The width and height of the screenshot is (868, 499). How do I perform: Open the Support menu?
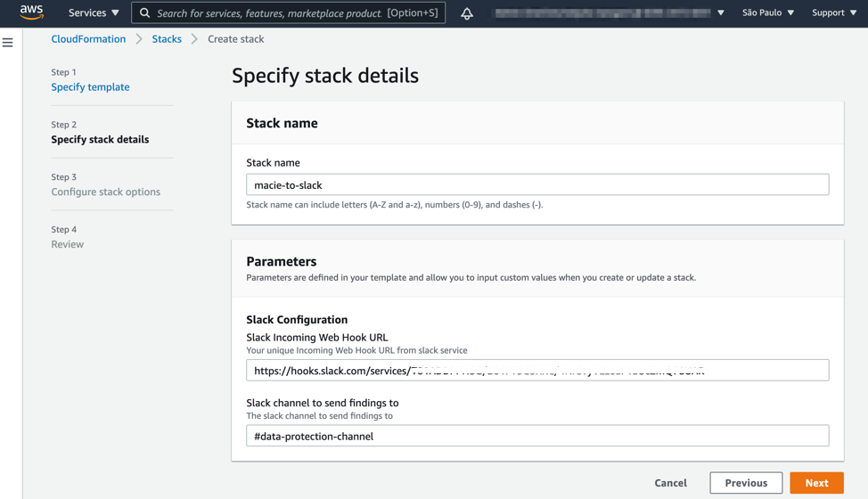(833, 12)
